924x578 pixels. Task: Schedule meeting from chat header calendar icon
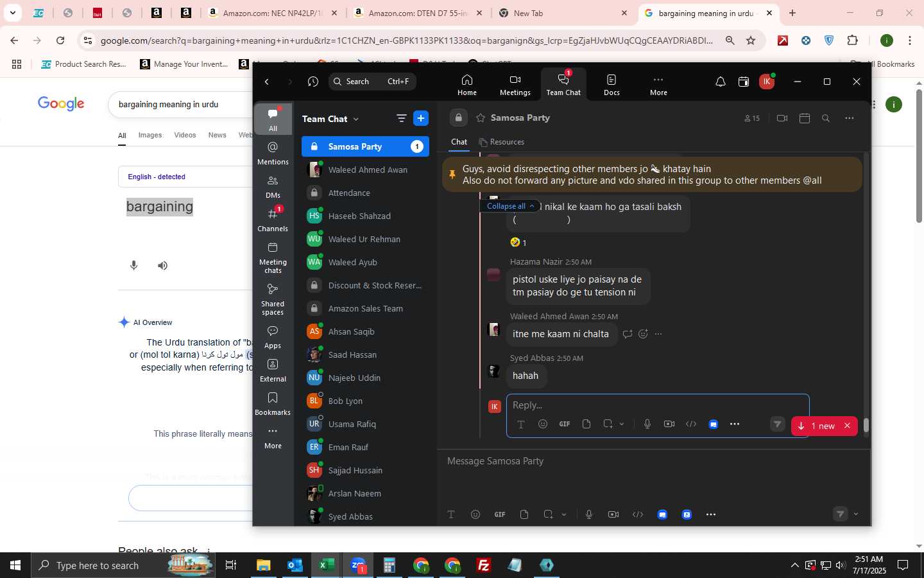805,118
